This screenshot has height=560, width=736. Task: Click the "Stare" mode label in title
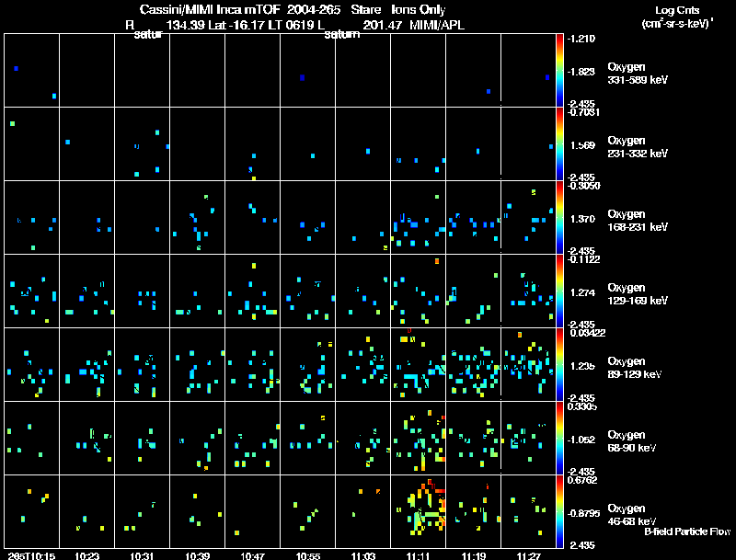pyautogui.click(x=365, y=9)
